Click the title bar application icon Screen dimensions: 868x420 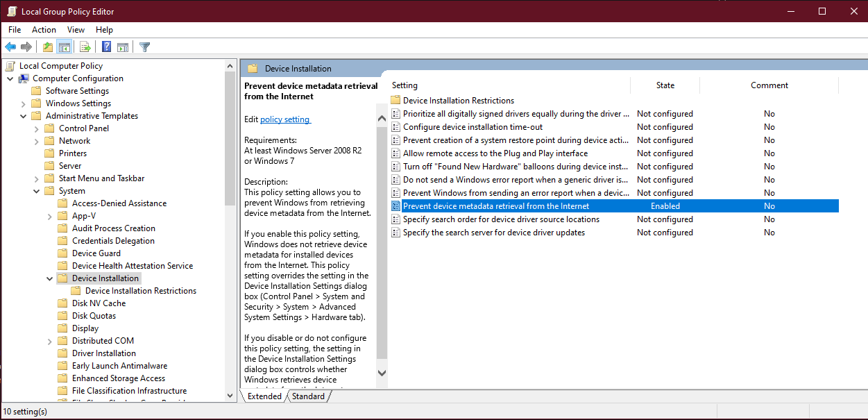click(12, 11)
